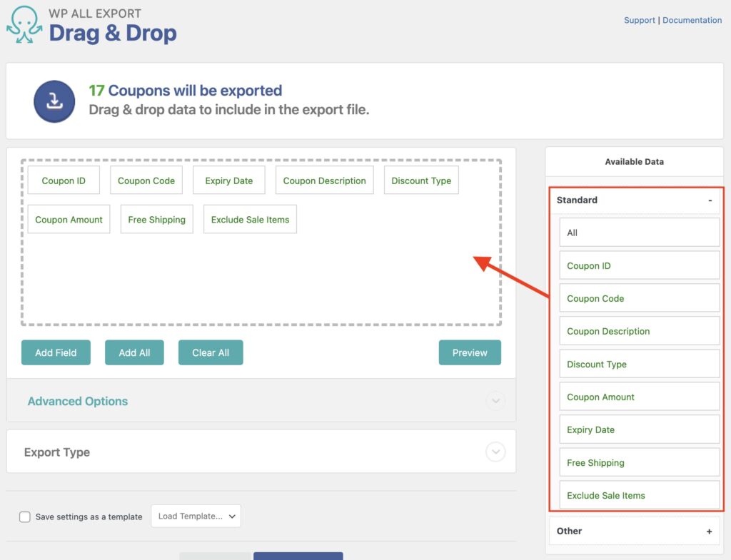Select the Discount Type field pill
Image resolution: width=731 pixels, height=560 pixels.
pyautogui.click(x=421, y=180)
